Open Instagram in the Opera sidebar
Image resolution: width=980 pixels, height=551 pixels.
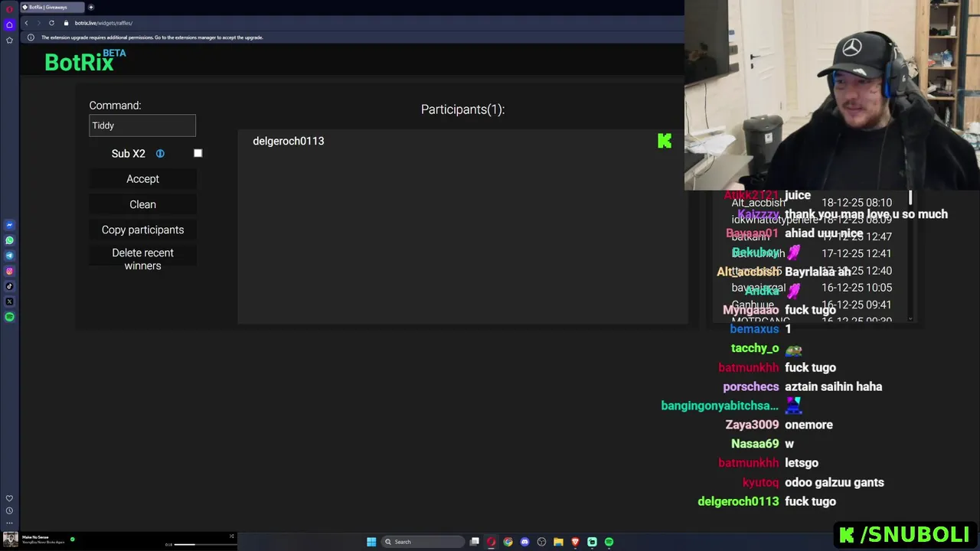point(9,271)
